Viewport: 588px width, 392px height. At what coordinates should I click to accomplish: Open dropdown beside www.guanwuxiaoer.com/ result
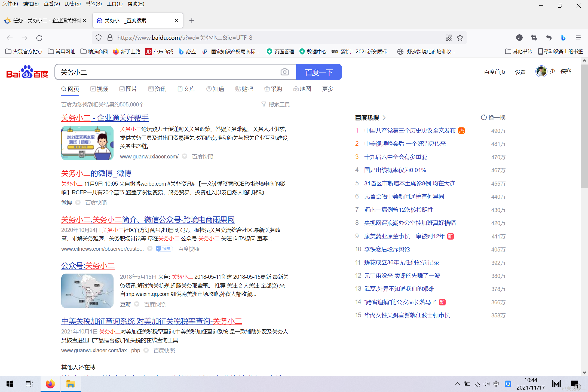185,156
